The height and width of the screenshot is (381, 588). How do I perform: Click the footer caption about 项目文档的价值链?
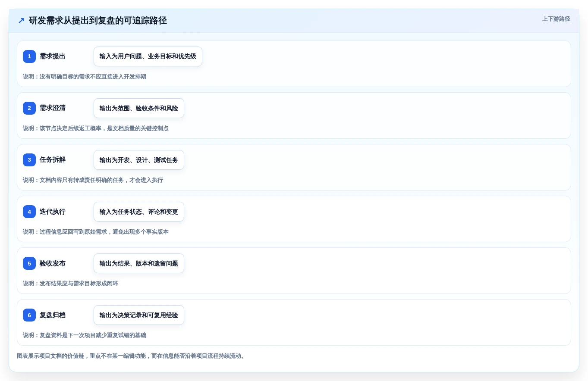132,356
